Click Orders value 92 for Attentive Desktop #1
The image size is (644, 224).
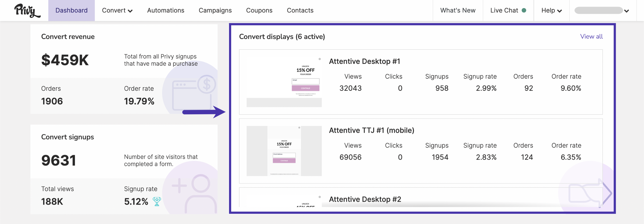(x=529, y=88)
